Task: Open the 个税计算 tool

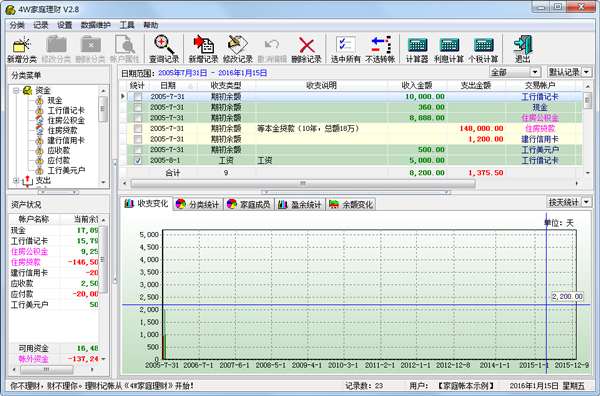Action: [483, 49]
